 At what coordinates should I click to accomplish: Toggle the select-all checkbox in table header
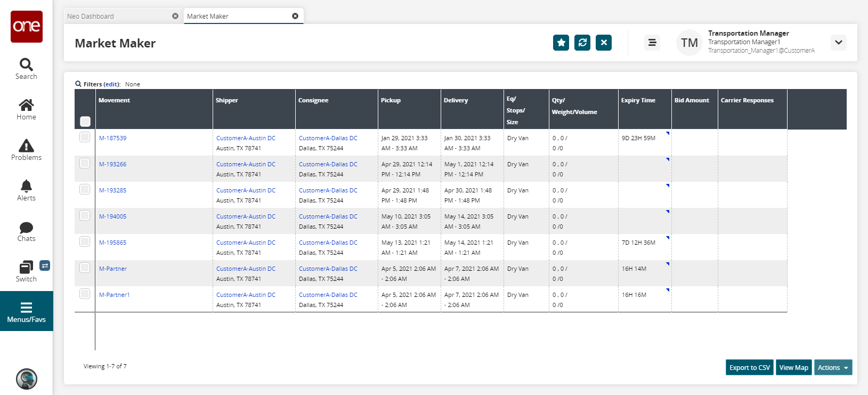tap(85, 122)
